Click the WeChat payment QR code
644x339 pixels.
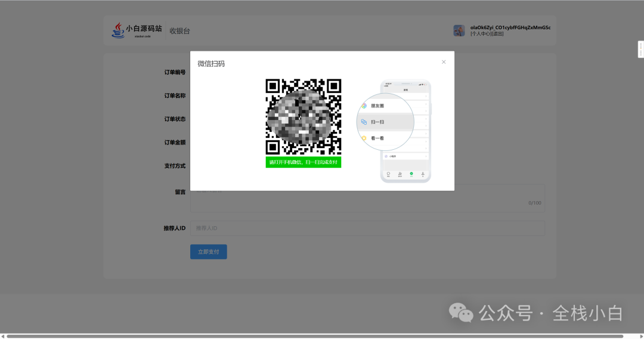coord(303,117)
